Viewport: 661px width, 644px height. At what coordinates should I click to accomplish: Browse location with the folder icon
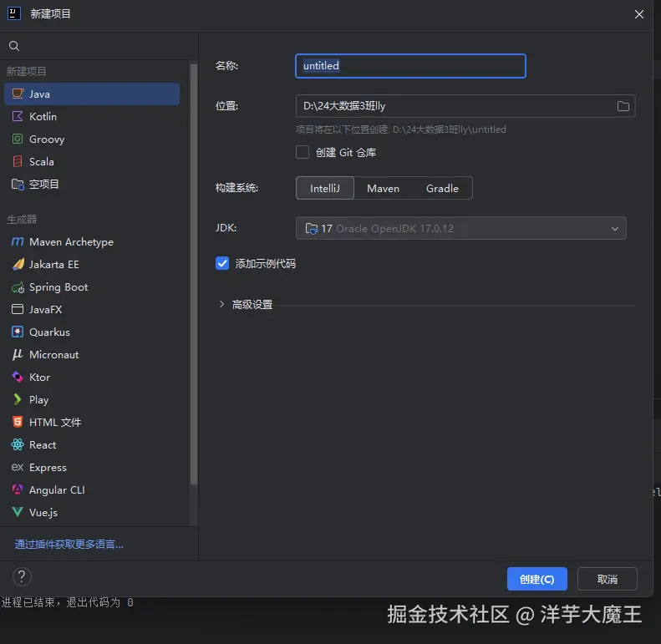point(623,106)
